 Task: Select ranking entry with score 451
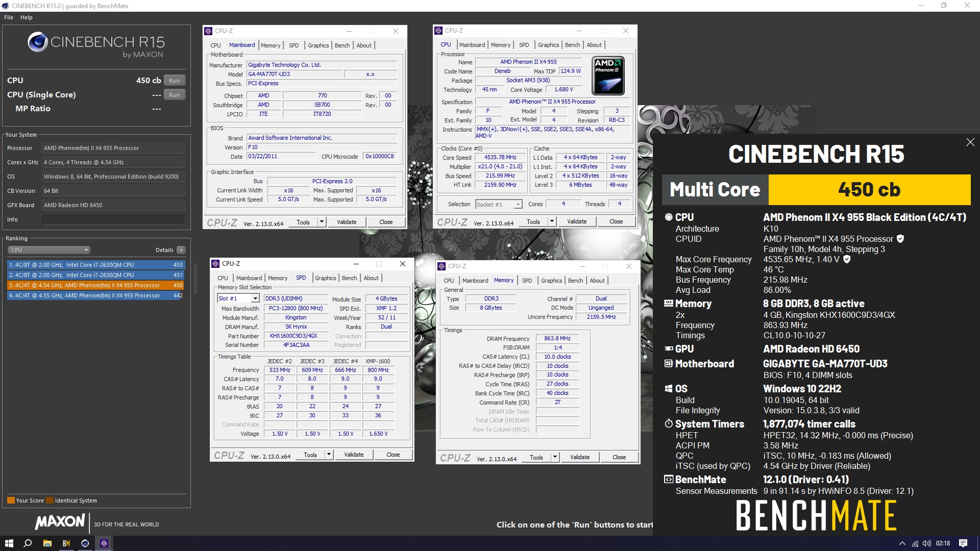[x=95, y=275]
